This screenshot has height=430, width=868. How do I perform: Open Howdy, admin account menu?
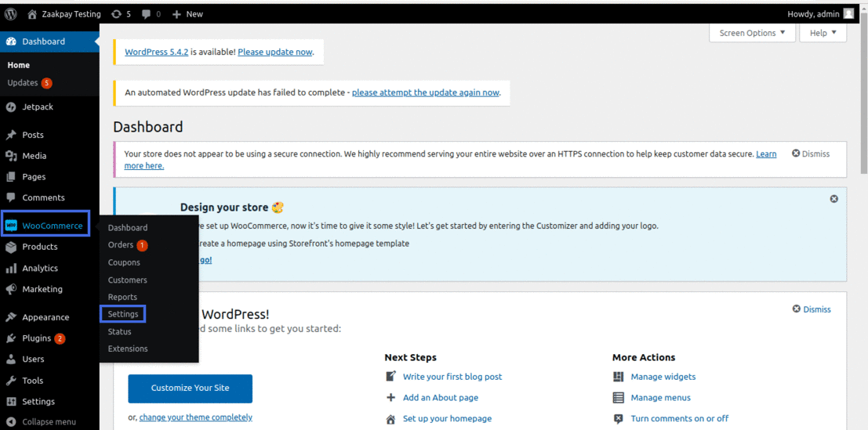coord(820,14)
